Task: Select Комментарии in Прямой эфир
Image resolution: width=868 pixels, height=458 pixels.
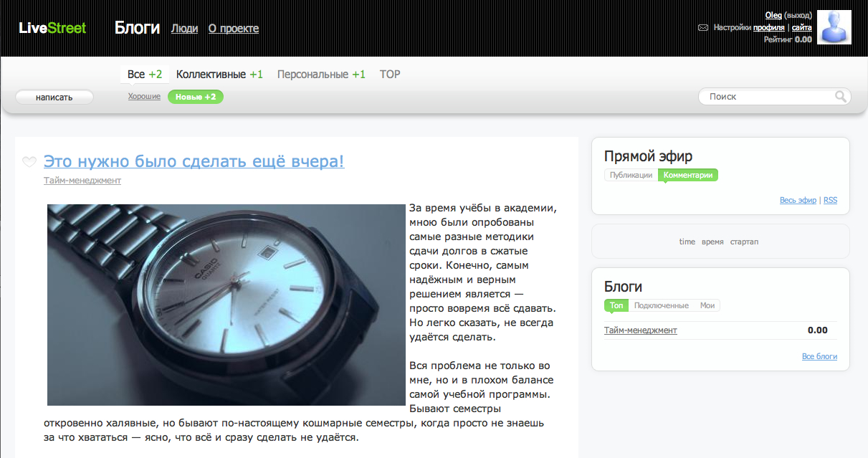Action: click(688, 175)
